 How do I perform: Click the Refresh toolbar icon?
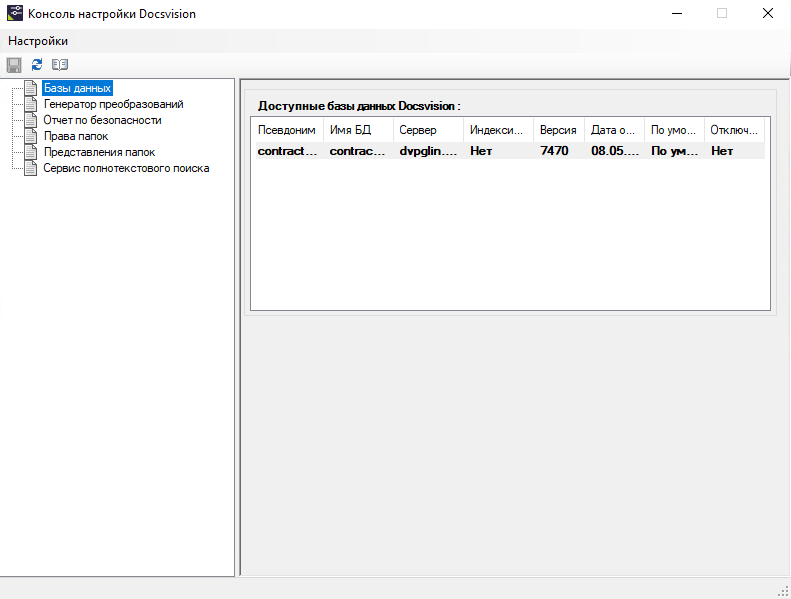37,65
